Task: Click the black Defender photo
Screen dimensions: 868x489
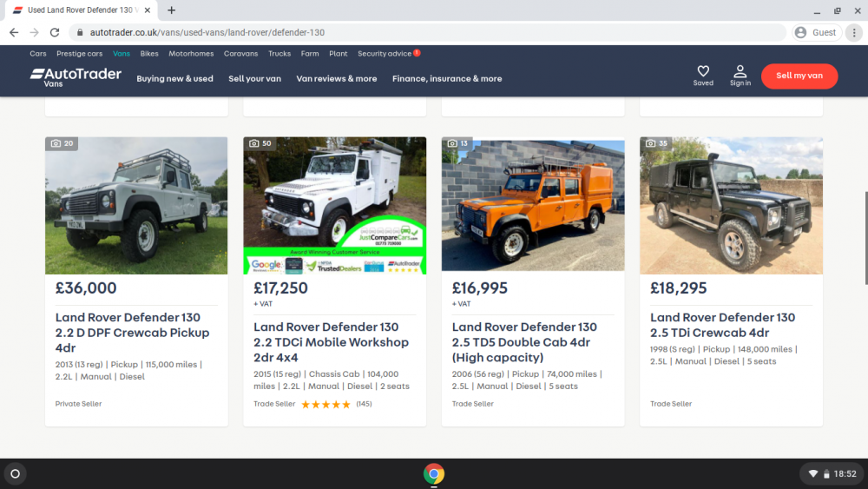Action: [x=731, y=206]
